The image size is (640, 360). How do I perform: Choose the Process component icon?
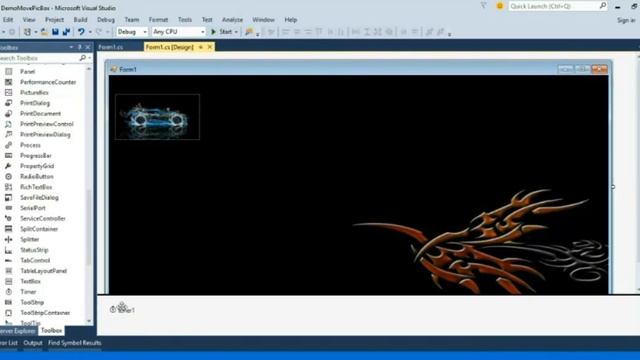coord(9,145)
